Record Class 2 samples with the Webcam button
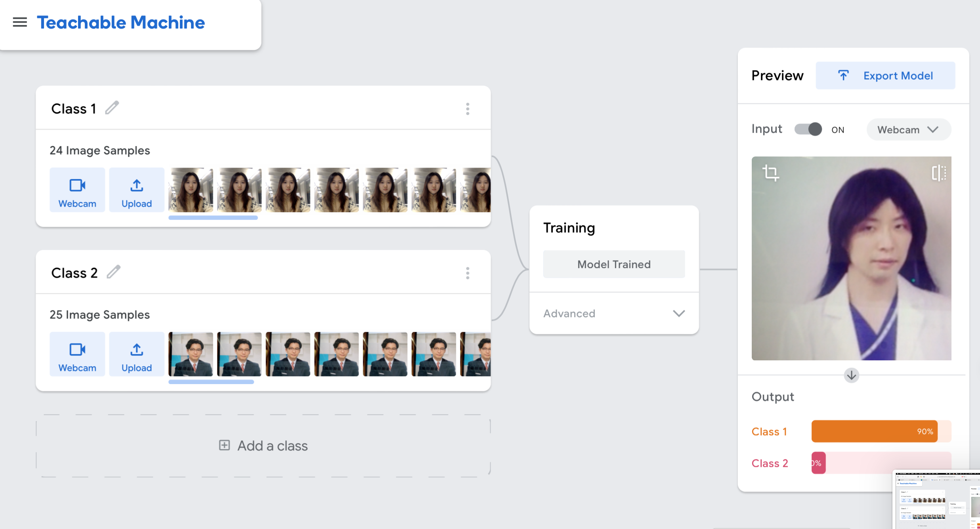Image resolution: width=980 pixels, height=529 pixels. (77, 354)
